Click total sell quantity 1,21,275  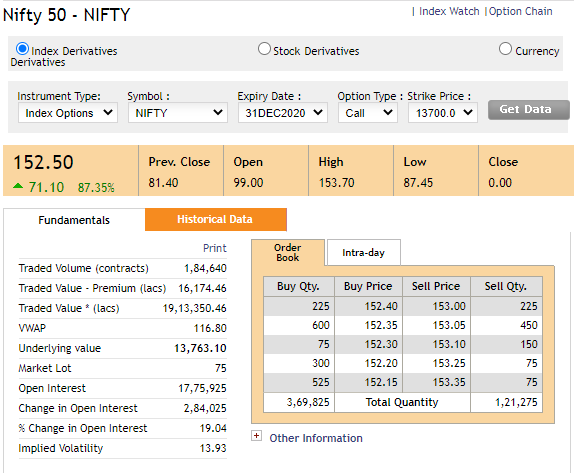[x=516, y=402]
